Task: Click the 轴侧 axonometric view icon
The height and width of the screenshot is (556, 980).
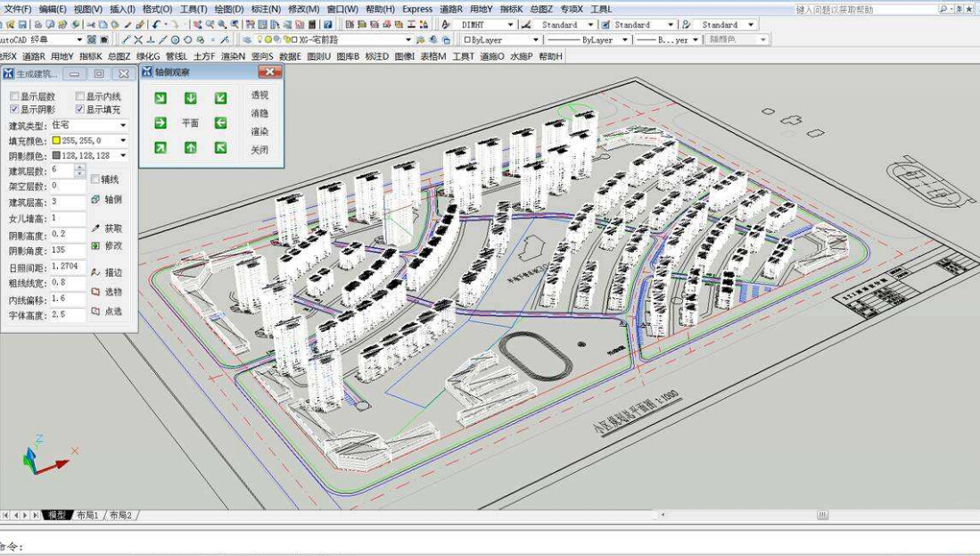Action: [96, 200]
